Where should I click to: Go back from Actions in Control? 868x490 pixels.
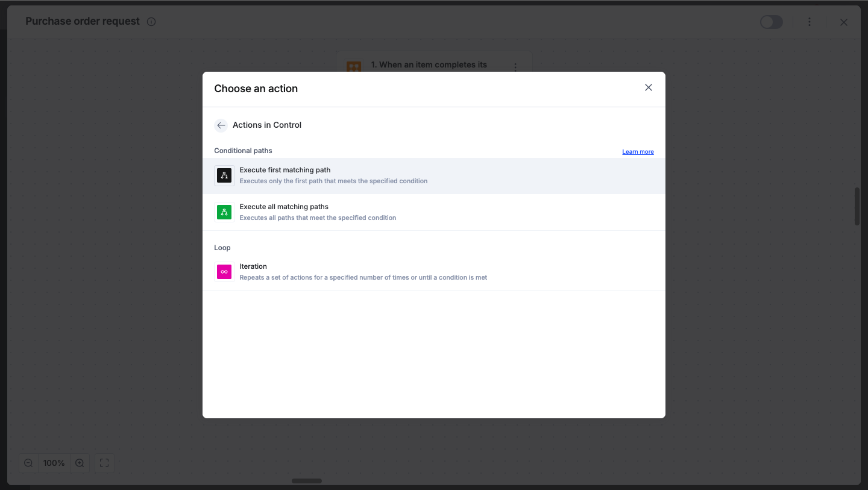[221, 125]
